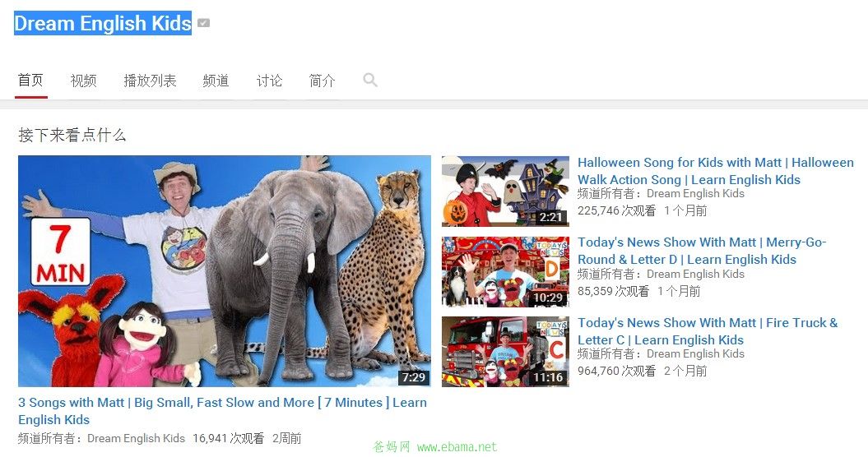Viewport: 868px width, 457px height.
Task: Click the 16,941 次观看 view count
Action: (x=228, y=438)
